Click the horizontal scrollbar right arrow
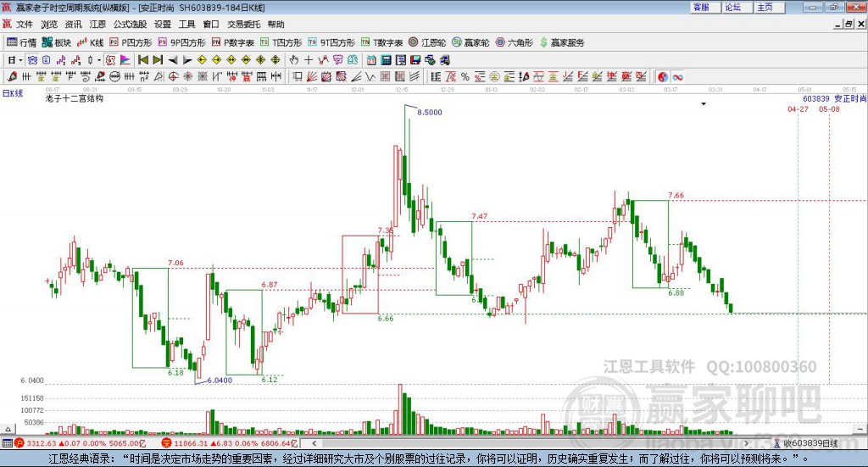Screen dimensions: 868x467 point(746,443)
